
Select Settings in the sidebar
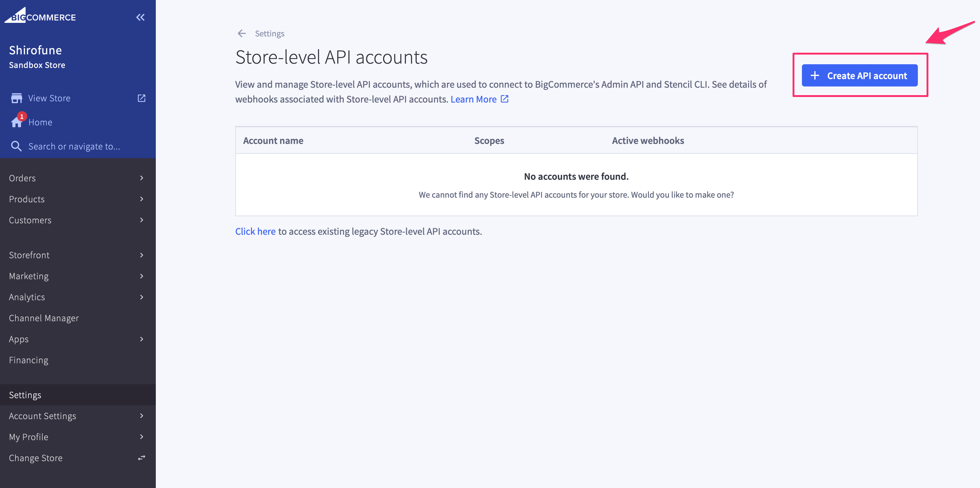[78, 395]
